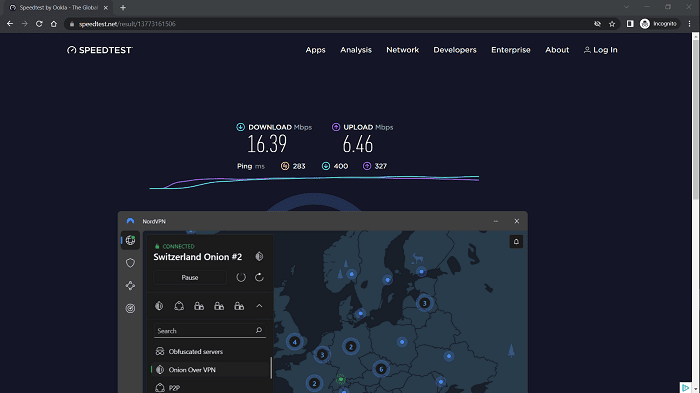
Task: Open the Analysis menu on Speedtest
Action: click(x=356, y=50)
